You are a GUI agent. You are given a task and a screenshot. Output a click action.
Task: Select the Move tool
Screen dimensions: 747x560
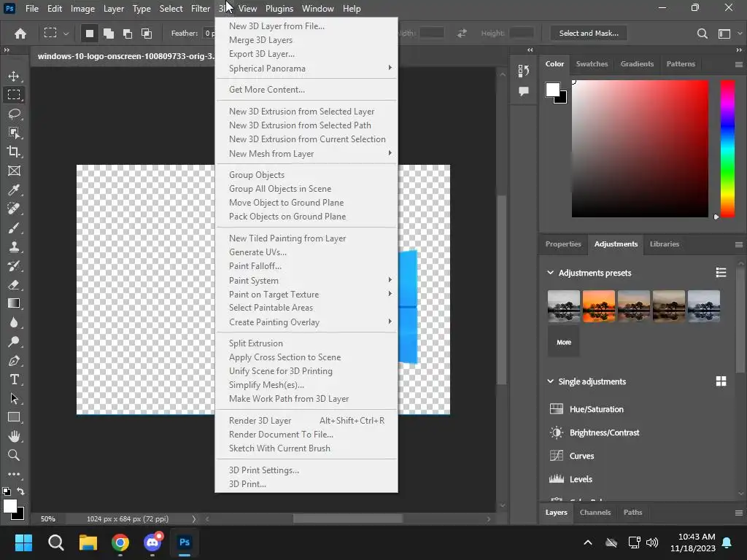pos(14,76)
